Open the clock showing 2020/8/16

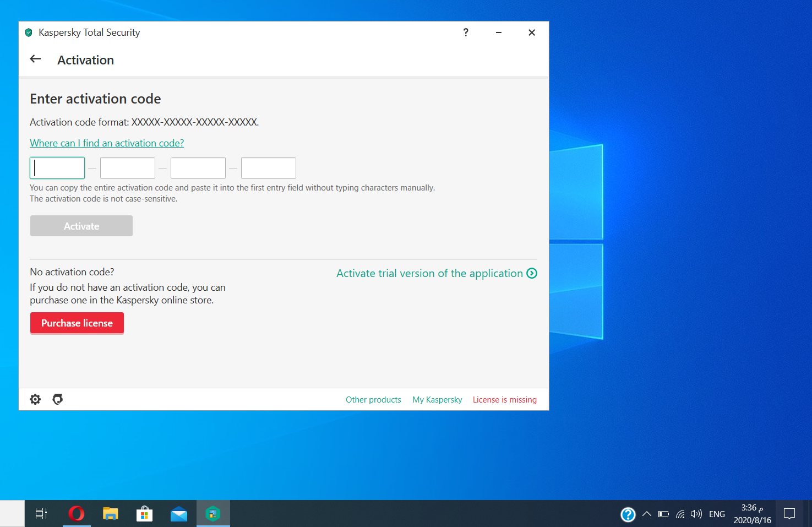tap(753, 514)
